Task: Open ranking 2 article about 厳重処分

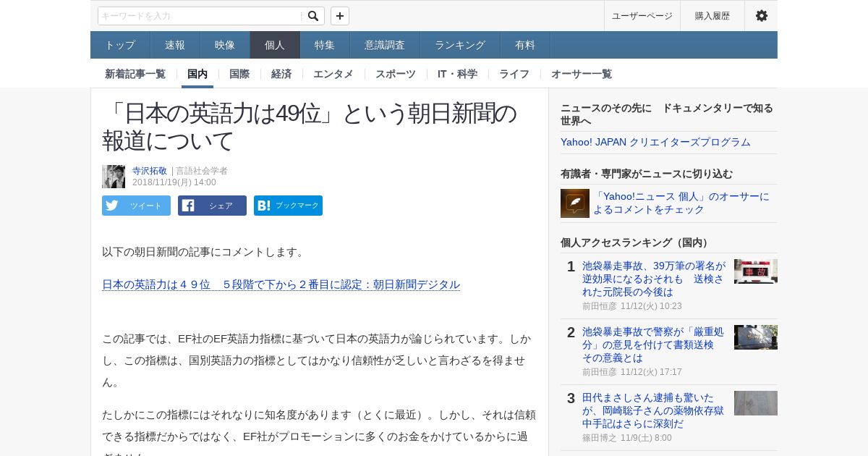Action: (654, 345)
